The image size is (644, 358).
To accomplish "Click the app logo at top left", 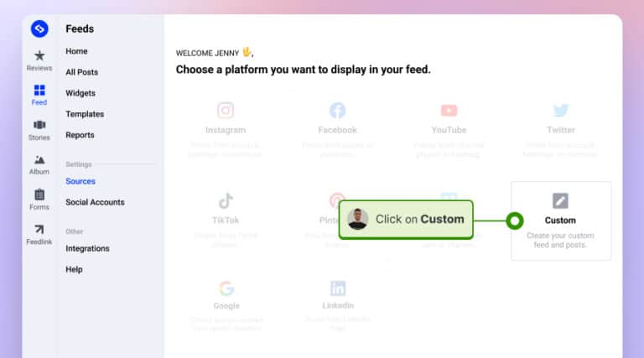I will tap(39, 29).
